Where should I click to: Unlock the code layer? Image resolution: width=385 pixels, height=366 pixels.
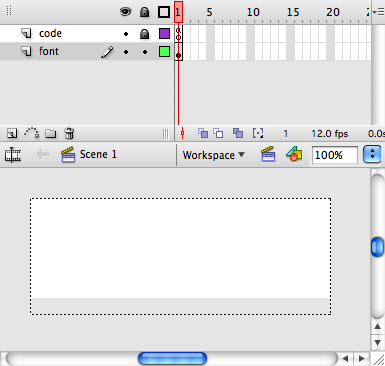tap(144, 34)
